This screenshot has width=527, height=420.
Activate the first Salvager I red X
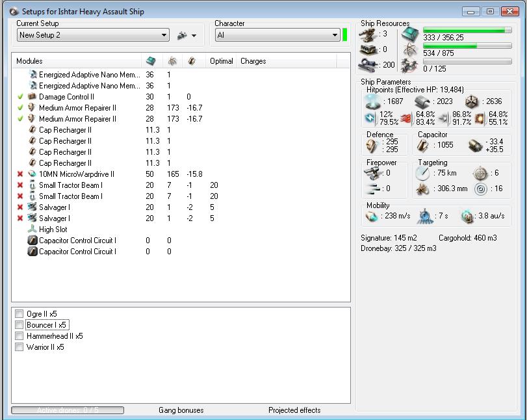[20, 207]
